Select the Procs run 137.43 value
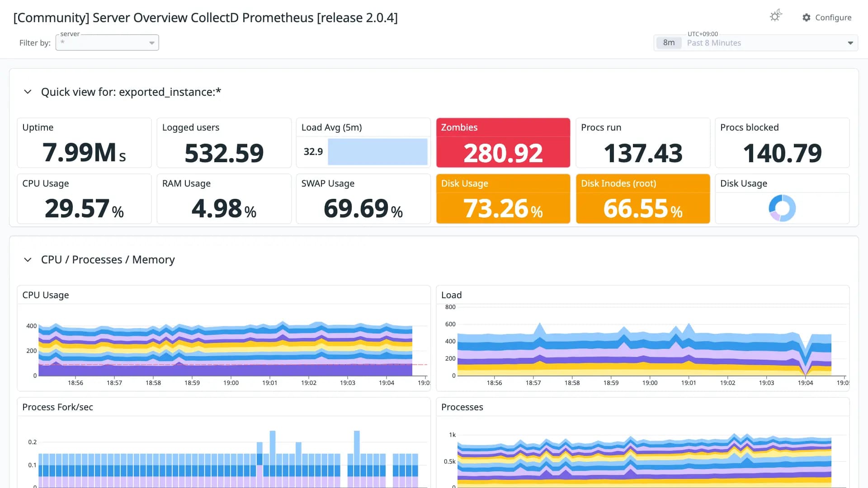 pos(643,153)
